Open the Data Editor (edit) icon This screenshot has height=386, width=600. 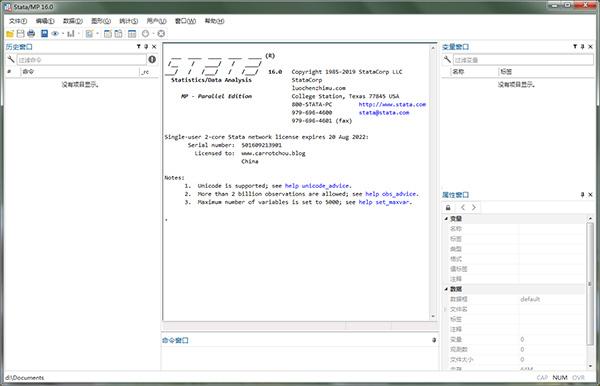108,34
